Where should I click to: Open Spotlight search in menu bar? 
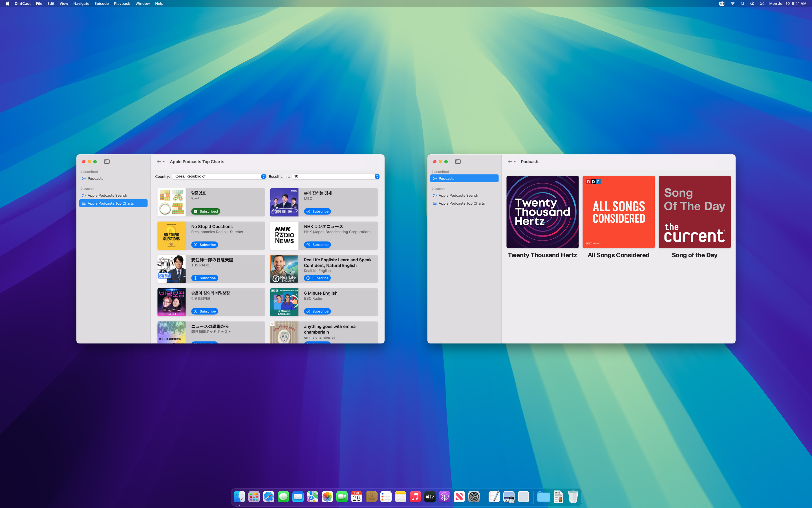pos(742,3)
